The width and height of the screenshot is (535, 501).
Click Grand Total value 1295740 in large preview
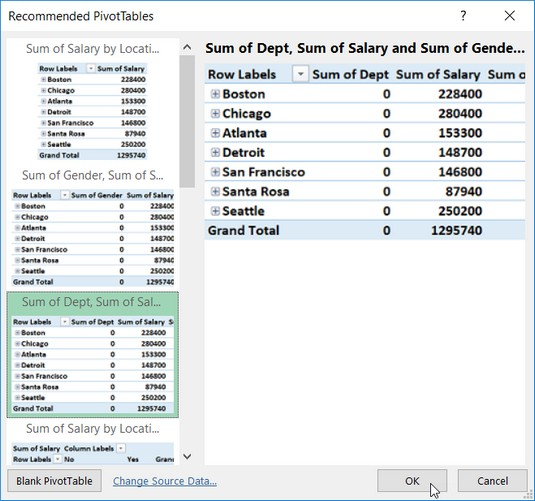click(457, 230)
